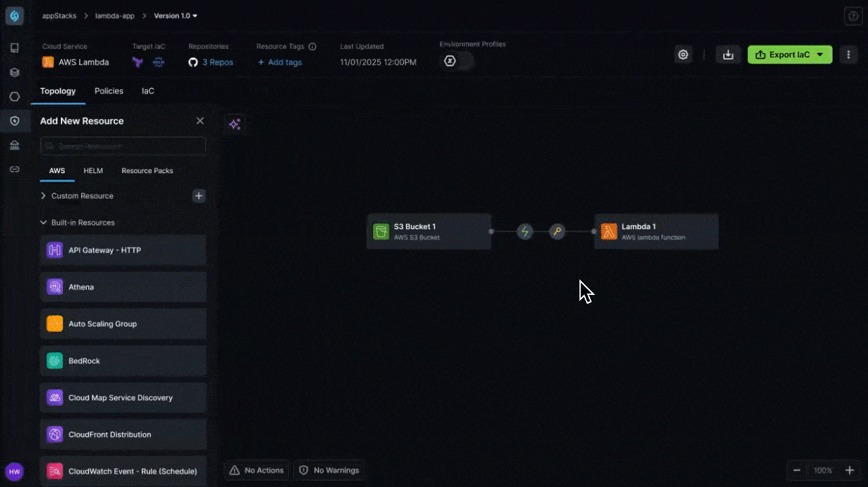Select the API Gateway - HTTP resource

click(x=123, y=250)
